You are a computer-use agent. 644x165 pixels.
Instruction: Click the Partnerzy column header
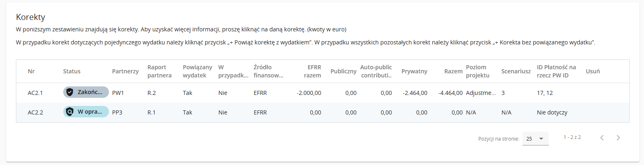(125, 71)
